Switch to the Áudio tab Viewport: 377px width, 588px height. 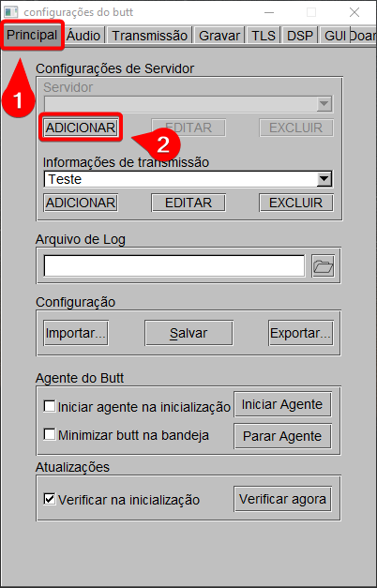click(x=83, y=36)
